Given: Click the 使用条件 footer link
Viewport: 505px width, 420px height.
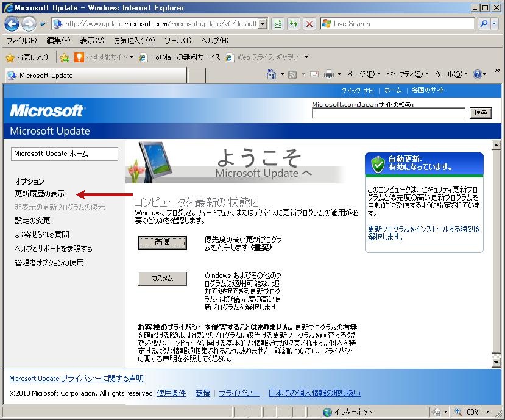Looking at the screenshot, I should coord(171,393).
